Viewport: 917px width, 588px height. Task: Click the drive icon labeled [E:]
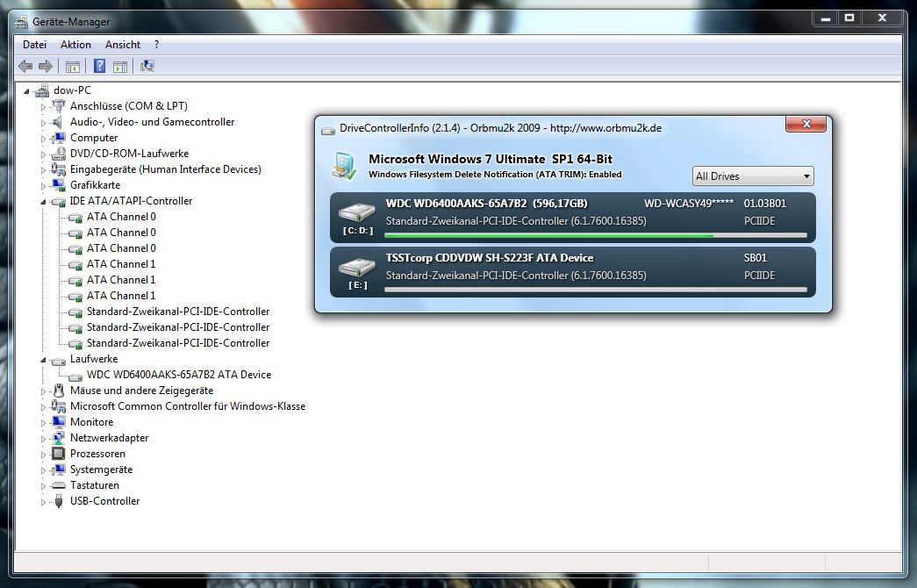click(357, 268)
